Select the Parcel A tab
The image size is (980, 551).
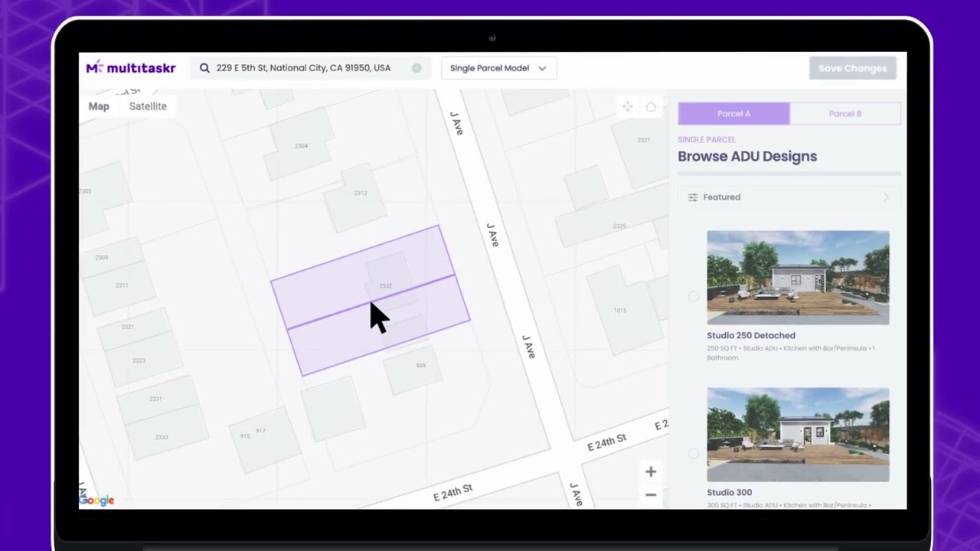click(x=733, y=113)
